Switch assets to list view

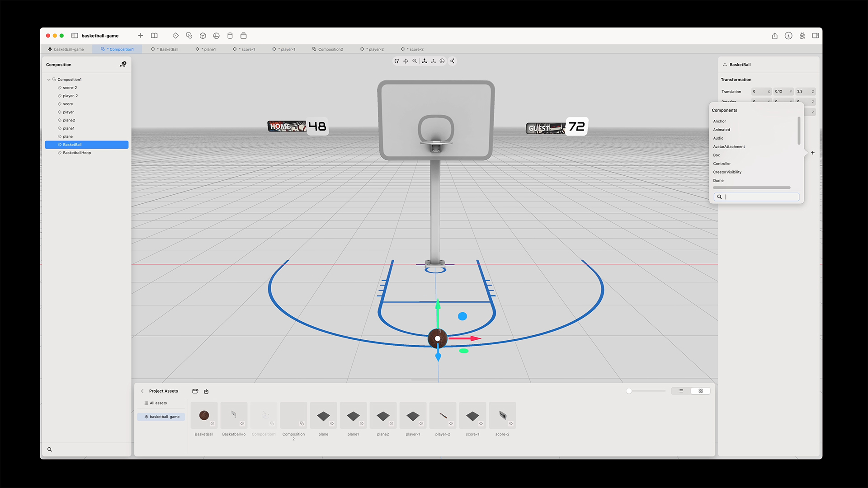point(681,391)
